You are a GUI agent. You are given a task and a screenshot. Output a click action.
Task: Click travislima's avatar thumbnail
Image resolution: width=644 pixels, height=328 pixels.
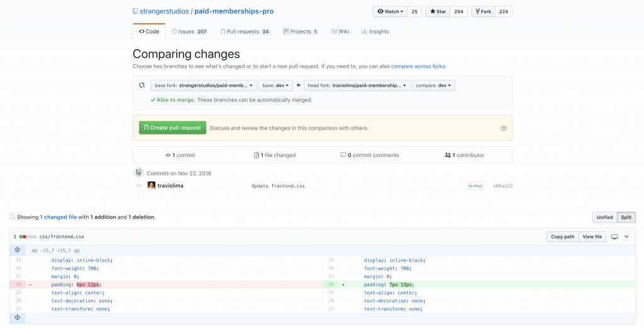coord(151,185)
